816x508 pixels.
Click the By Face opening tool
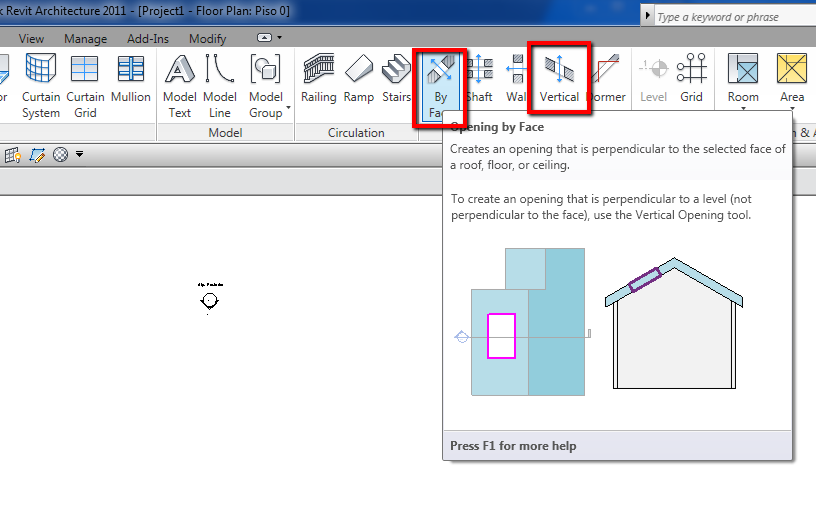440,86
